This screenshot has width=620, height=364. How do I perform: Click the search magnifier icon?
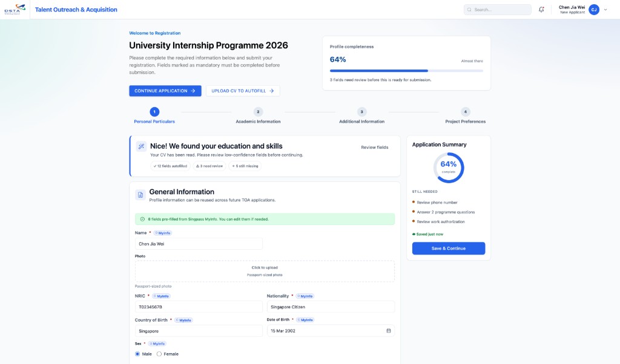(x=469, y=10)
